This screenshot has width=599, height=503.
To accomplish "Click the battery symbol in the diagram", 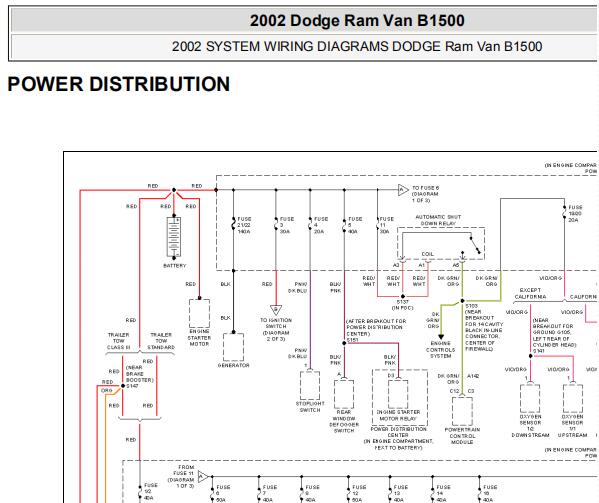I will (x=174, y=237).
